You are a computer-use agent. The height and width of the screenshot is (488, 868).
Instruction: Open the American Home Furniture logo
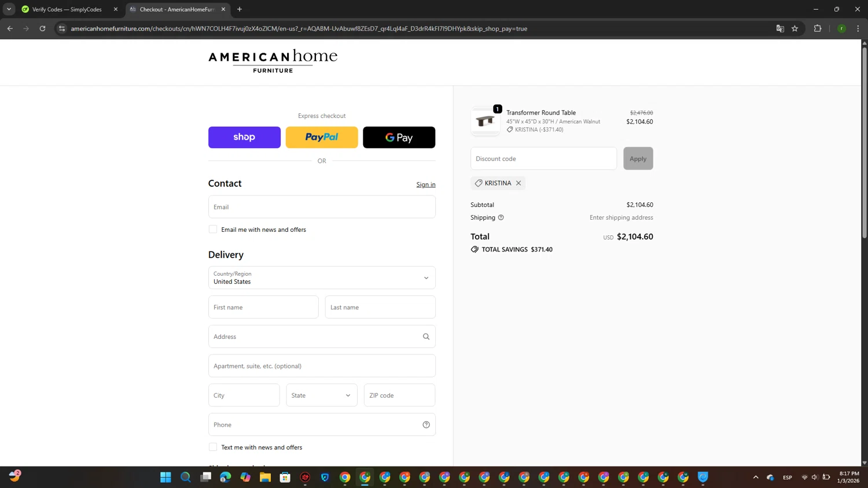pos(273,61)
